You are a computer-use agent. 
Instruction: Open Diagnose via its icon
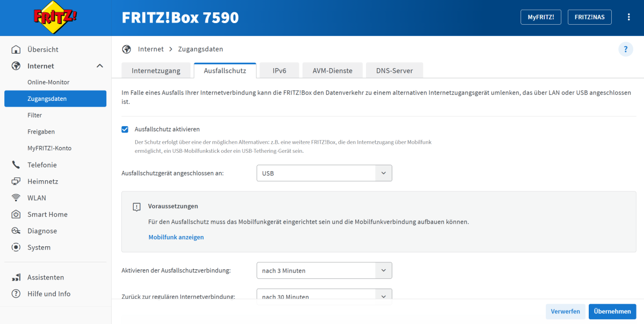coord(16,231)
